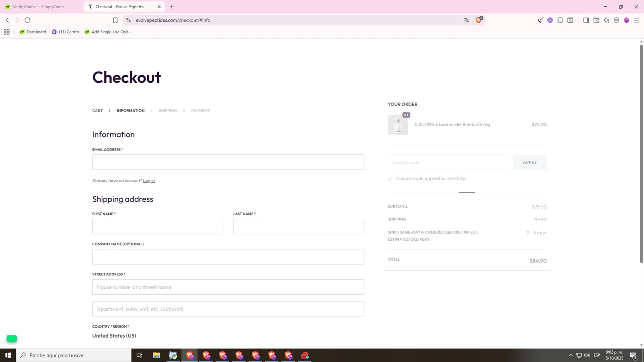The width and height of the screenshot is (644, 362).
Task: Focus the Company Name field
Action: [228, 257]
